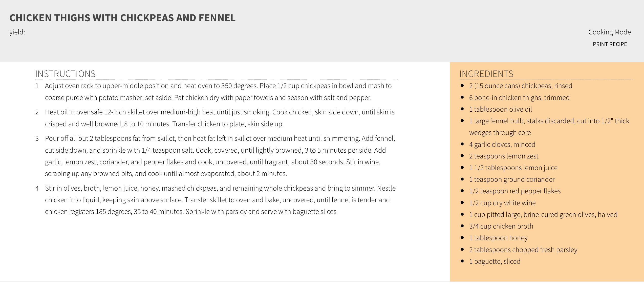Click the 3/4 cup chicken broth item
The width and height of the screenshot is (644, 286).
coord(501,226)
